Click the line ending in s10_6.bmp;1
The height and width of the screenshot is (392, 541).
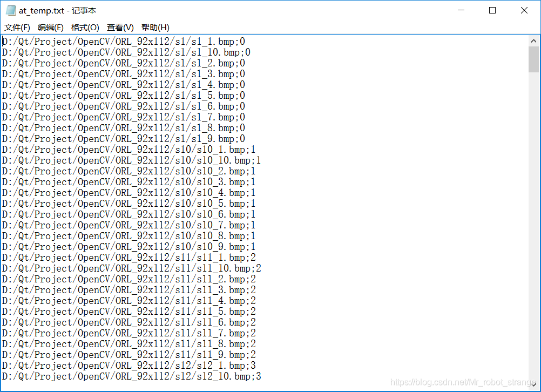point(129,214)
